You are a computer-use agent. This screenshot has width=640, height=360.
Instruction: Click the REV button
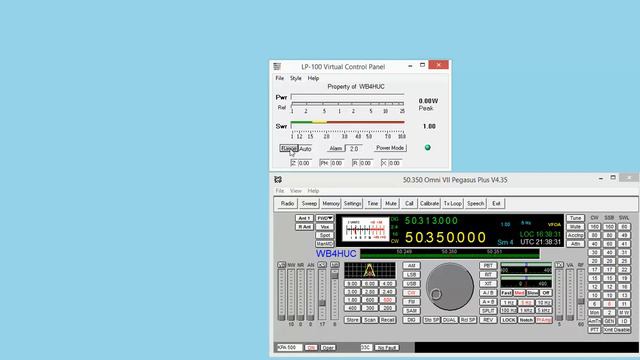click(x=488, y=320)
